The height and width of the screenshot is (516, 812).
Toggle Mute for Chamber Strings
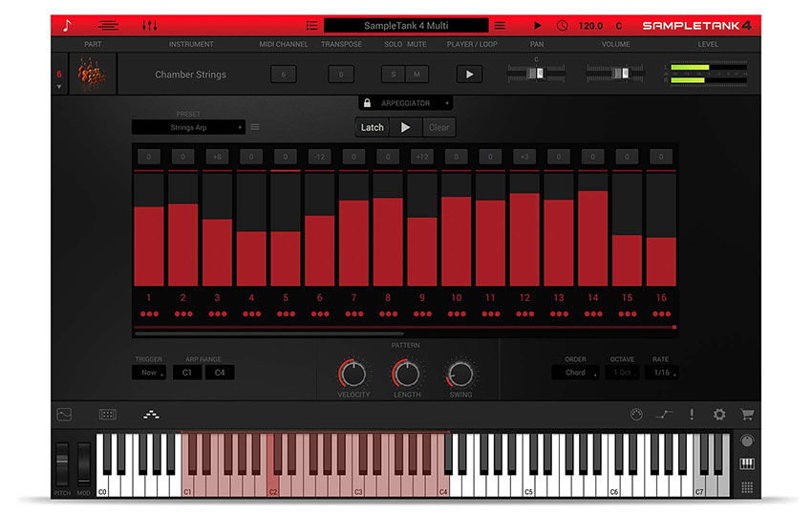(x=417, y=75)
